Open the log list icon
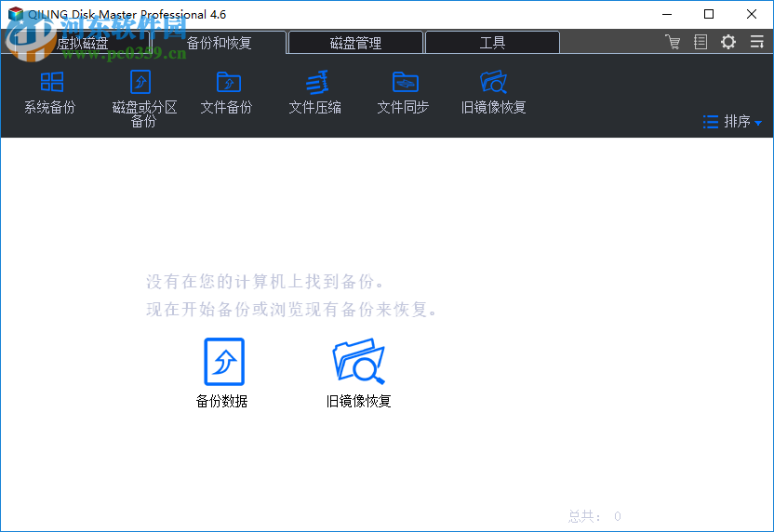The width and height of the screenshot is (774, 532). [700, 42]
